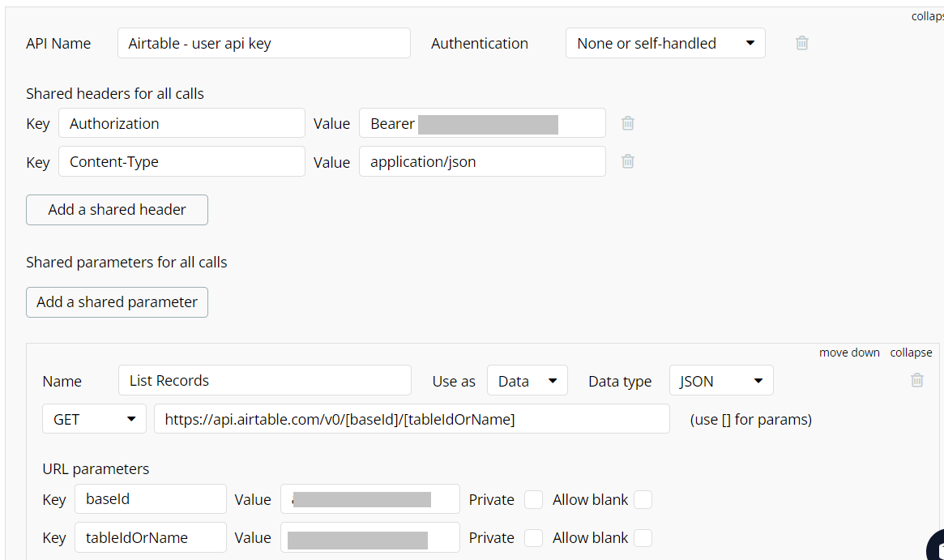Edit the baseId value field
944x560 pixels.
[370, 499]
